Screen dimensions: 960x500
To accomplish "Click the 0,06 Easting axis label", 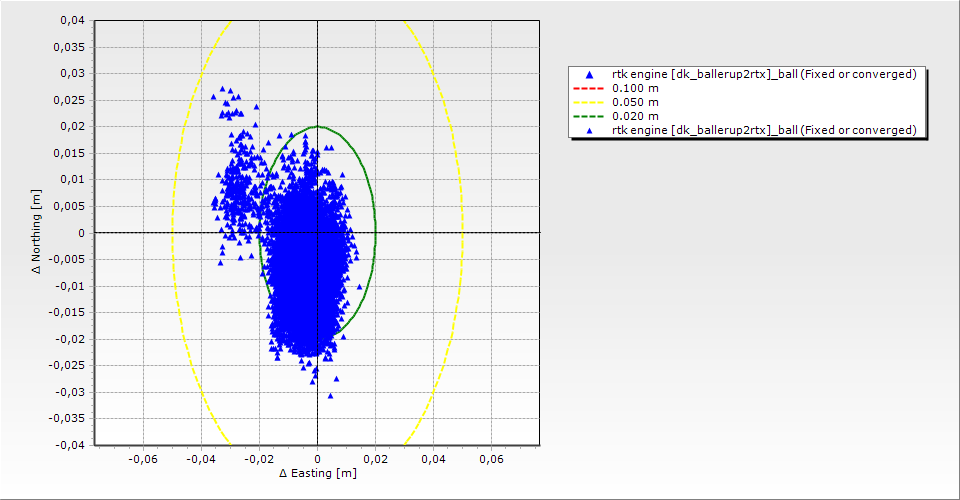I will pyautogui.click(x=492, y=459).
